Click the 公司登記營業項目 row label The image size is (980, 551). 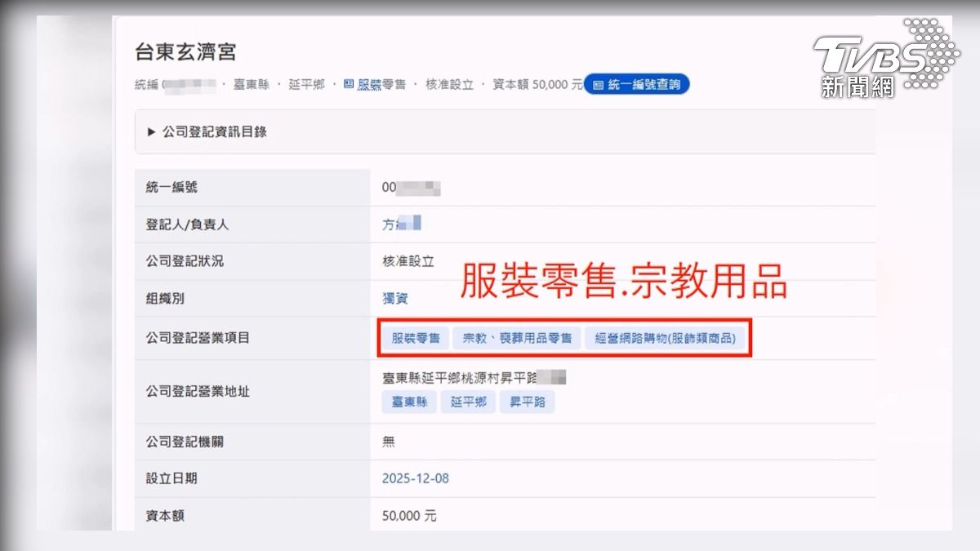(x=198, y=338)
